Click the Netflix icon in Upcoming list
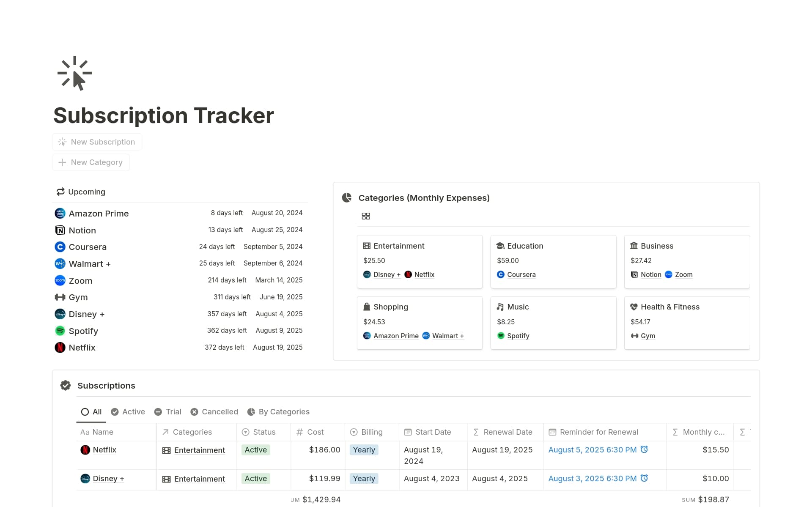812x507 pixels. point(60,348)
